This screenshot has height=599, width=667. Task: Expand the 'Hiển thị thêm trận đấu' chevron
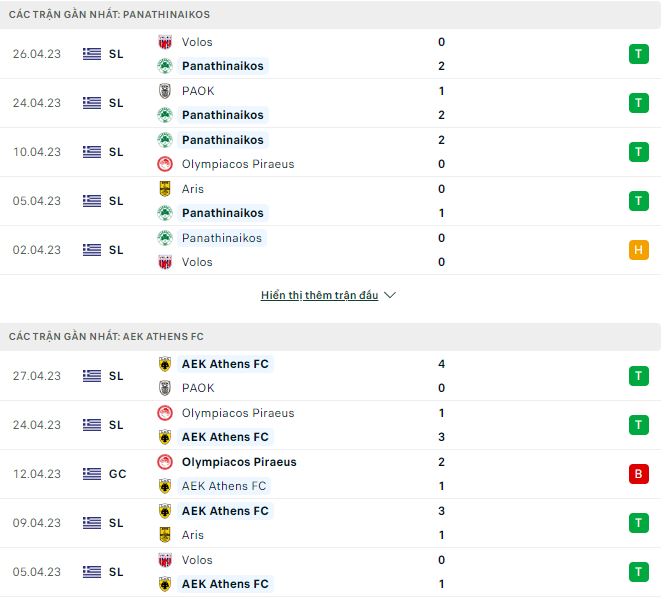(390, 296)
